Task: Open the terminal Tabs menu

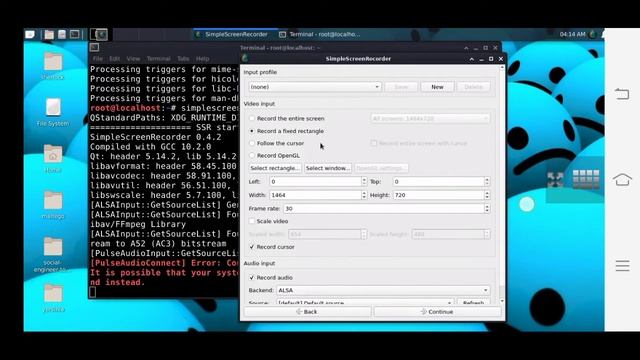Action: (183, 59)
